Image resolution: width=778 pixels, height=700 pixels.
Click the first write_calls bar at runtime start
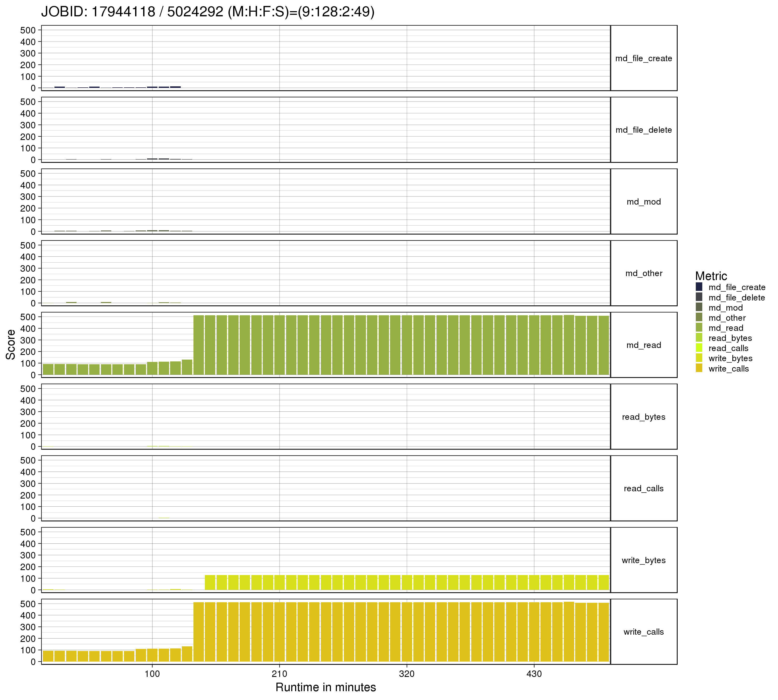coord(48,656)
